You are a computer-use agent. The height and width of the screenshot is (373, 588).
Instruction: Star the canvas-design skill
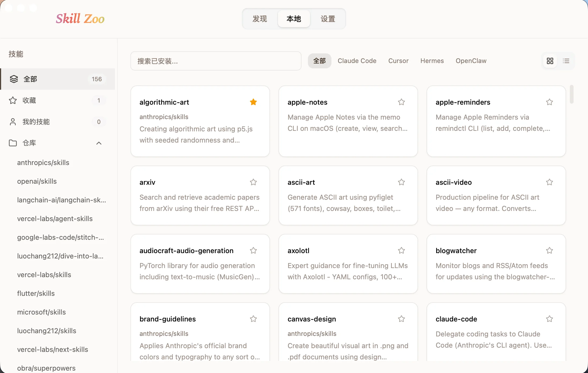401,319
